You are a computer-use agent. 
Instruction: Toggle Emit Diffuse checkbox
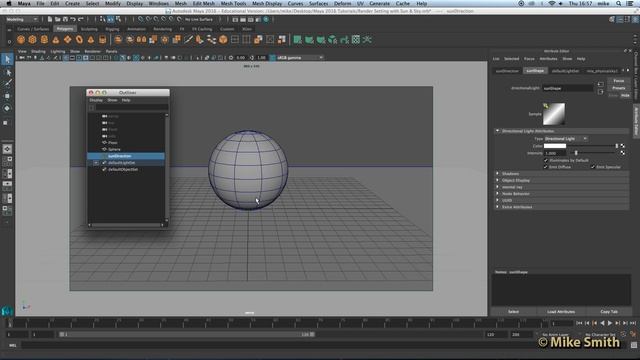coord(546,167)
